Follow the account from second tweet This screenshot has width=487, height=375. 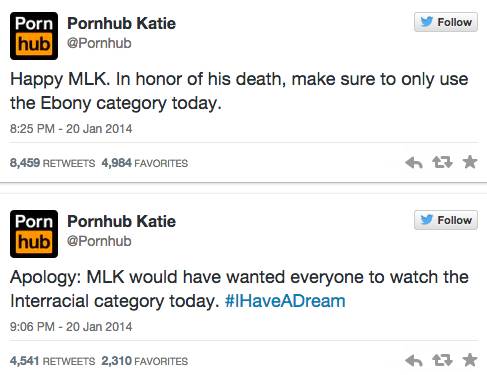click(446, 220)
